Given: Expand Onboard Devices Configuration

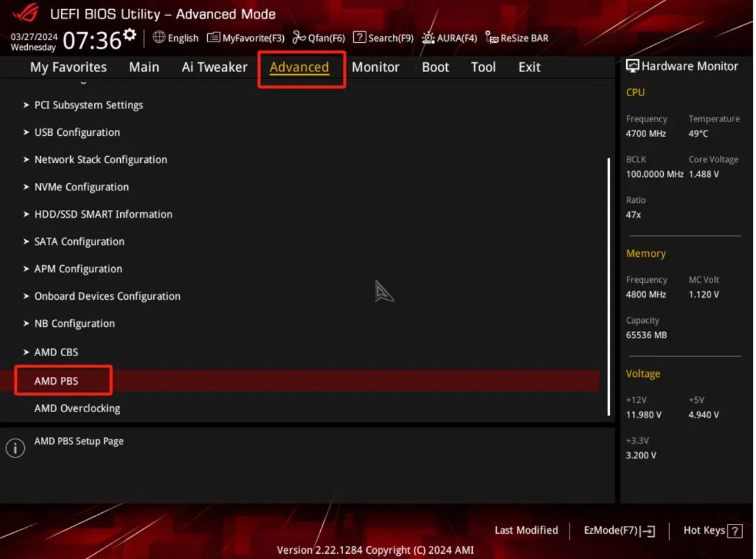Looking at the screenshot, I should (x=102, y=296).
